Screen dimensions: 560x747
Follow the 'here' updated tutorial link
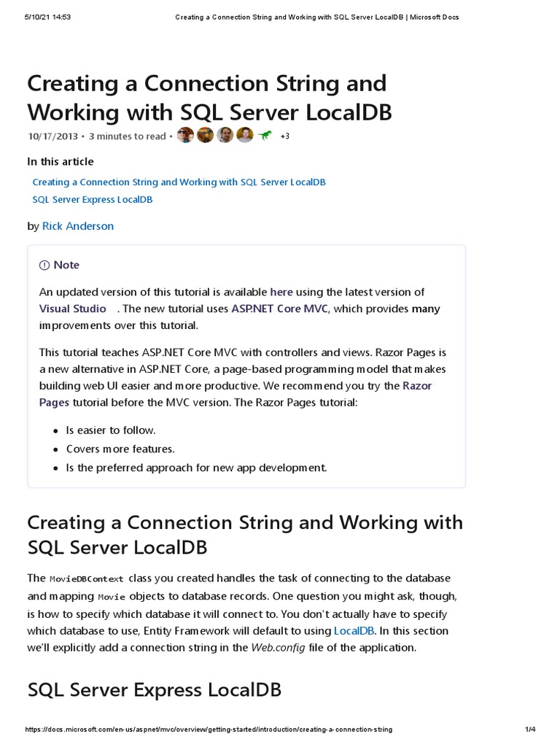[281, 292]
